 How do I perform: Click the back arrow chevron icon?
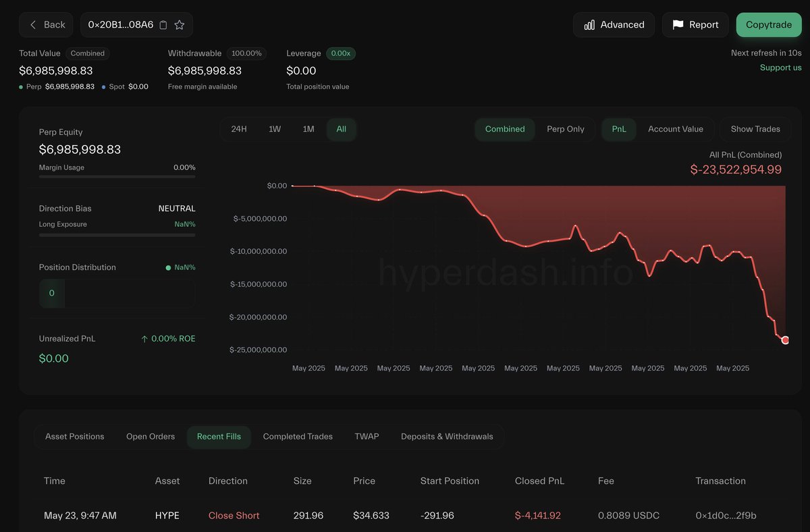click(x=33, y=25)
